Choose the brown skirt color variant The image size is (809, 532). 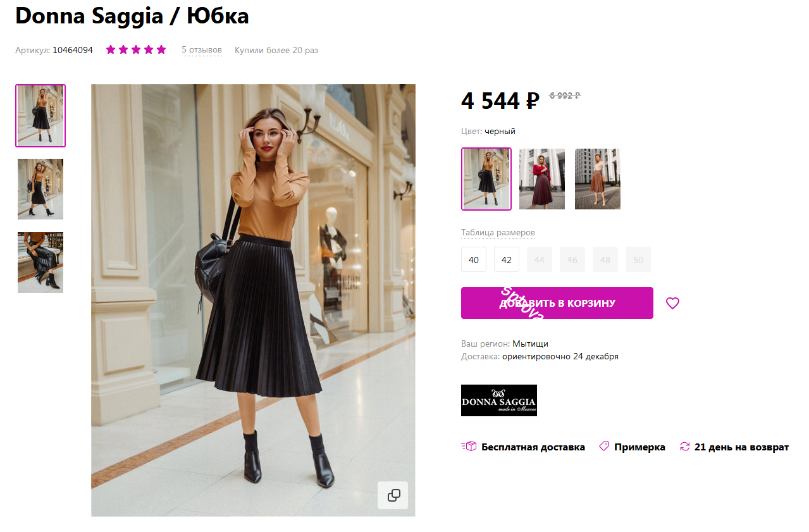(598, 179)
